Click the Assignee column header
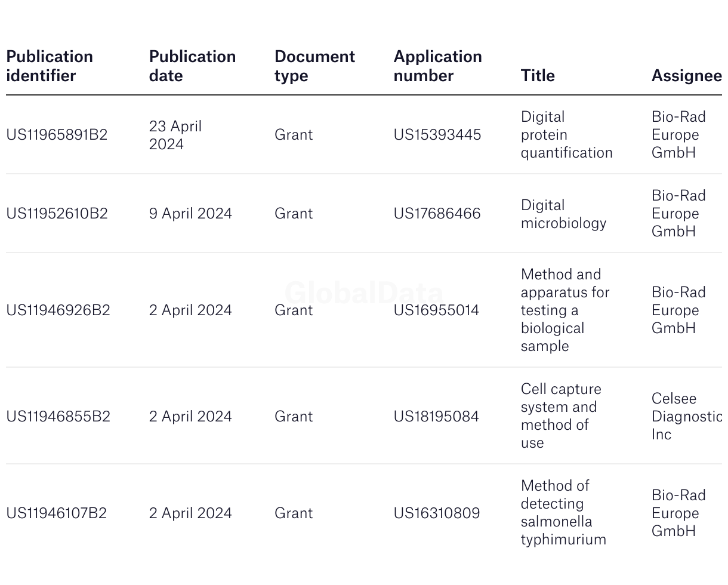 [686, 76]
